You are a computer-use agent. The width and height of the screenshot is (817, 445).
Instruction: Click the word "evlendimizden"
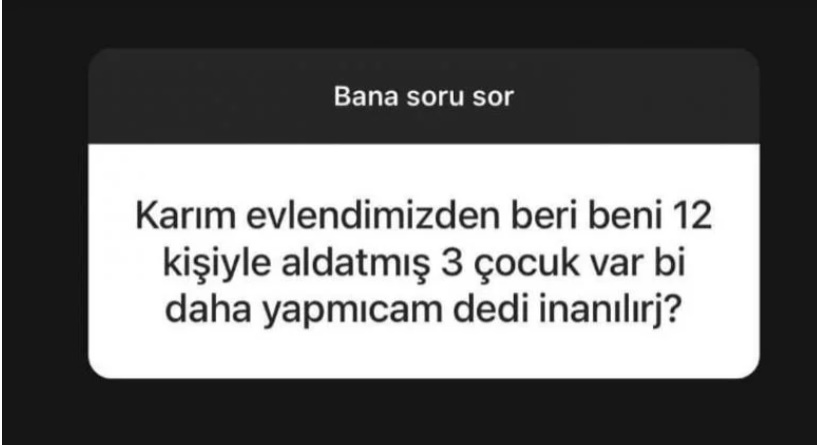374,216
